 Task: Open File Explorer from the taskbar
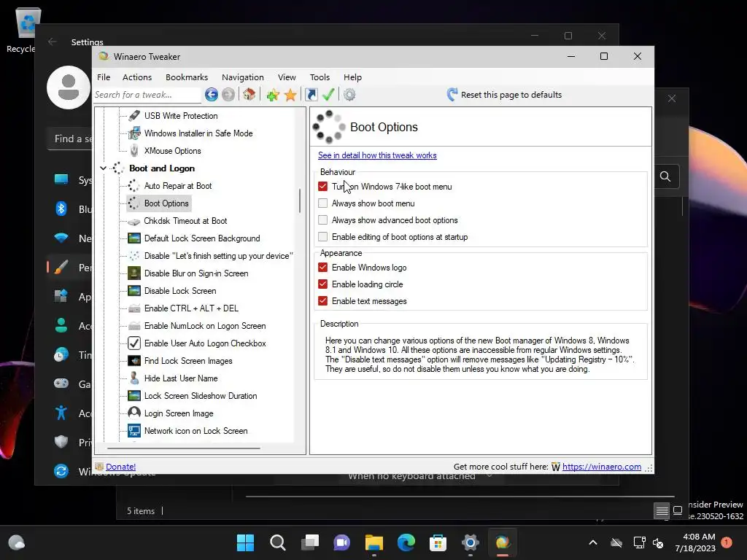[374, 542]
